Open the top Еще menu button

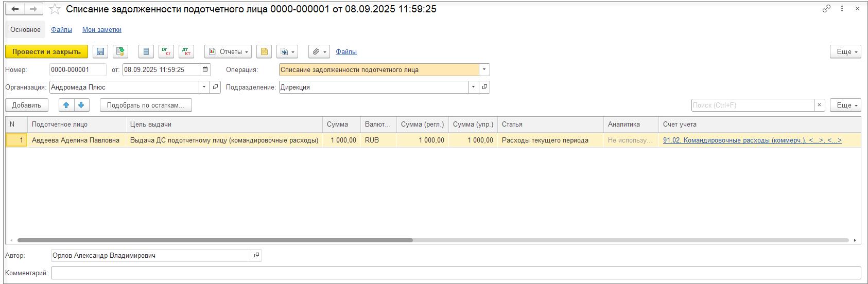pos(845,51)
